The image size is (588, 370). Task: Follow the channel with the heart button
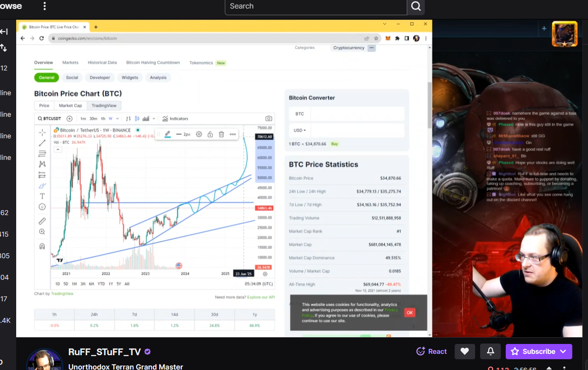tap(465, 352)
